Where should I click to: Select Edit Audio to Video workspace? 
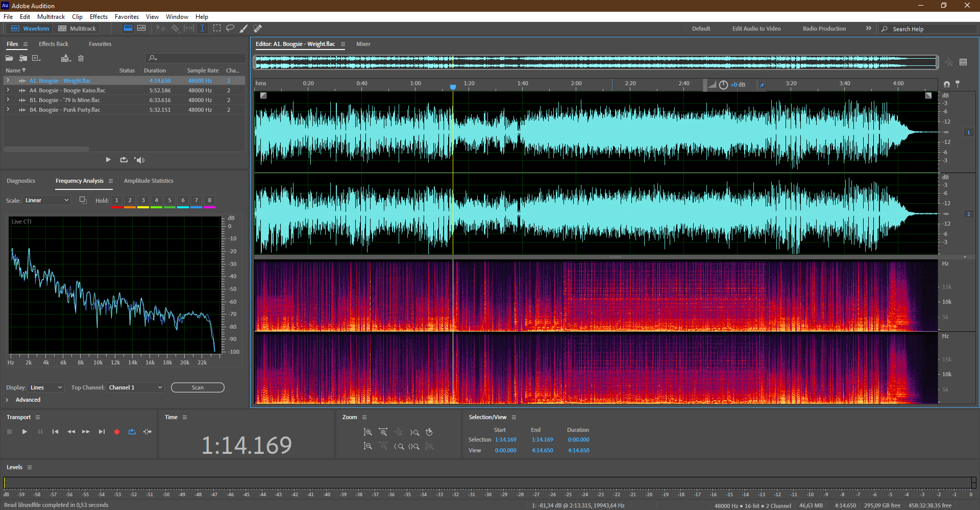(x=756, y=29)
